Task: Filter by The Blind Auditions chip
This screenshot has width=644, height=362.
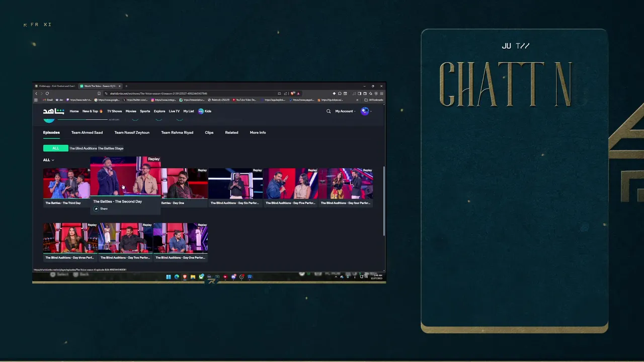Action: [83, 148]
